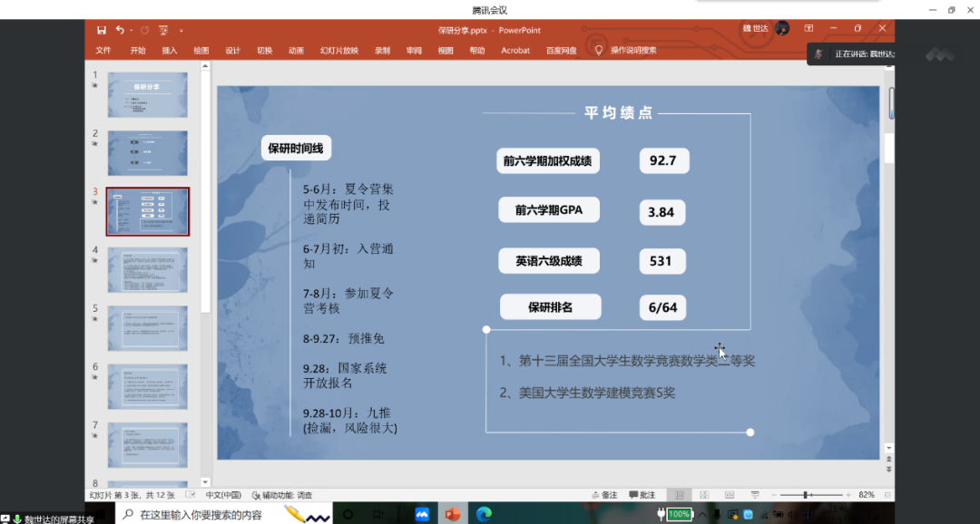Click the Undo arrow icon
Screen dimensions: 980x524
[x=120, y=30]
